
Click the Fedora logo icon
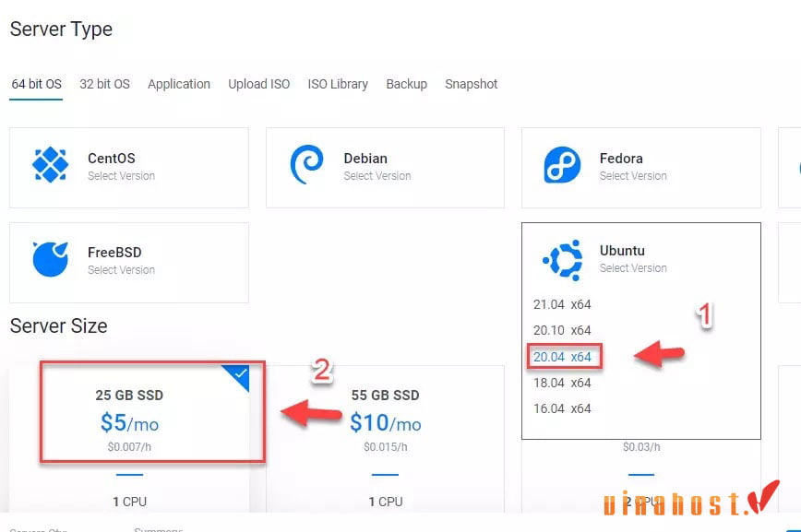(x=562, y=165)
